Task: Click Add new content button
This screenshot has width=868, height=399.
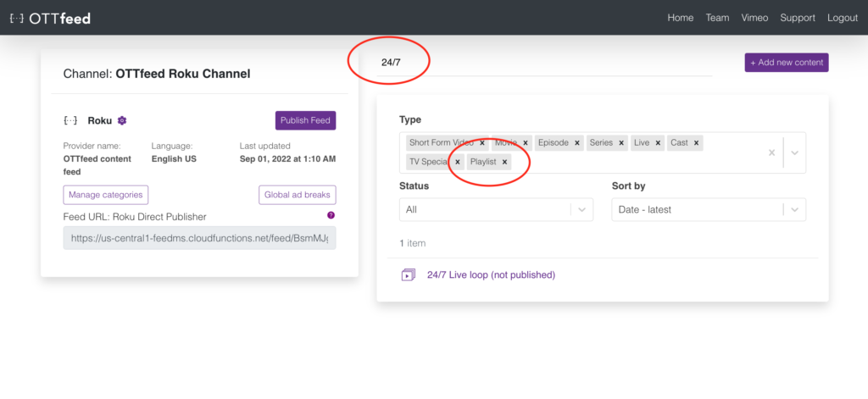Action: pyautogui.click(x=786, y=63)
